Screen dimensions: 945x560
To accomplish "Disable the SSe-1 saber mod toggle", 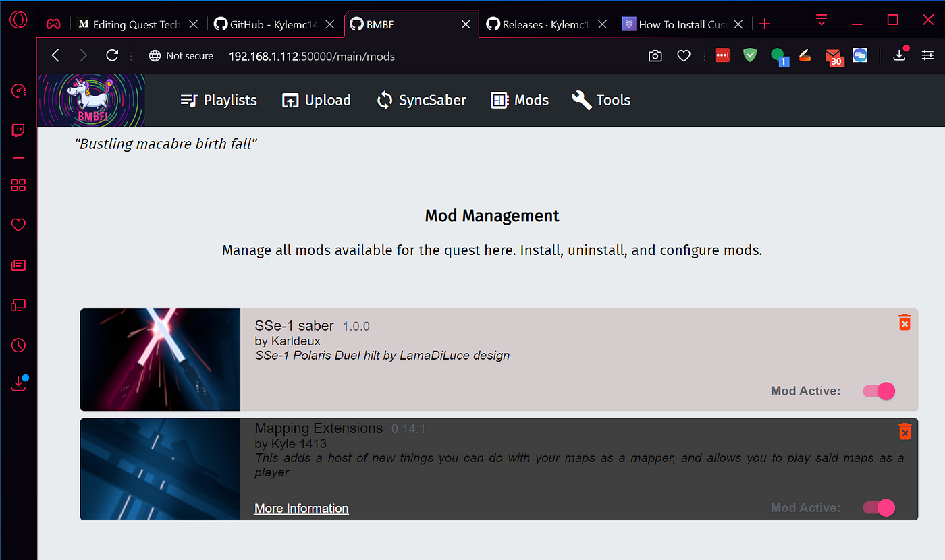I will coord(880,391).
